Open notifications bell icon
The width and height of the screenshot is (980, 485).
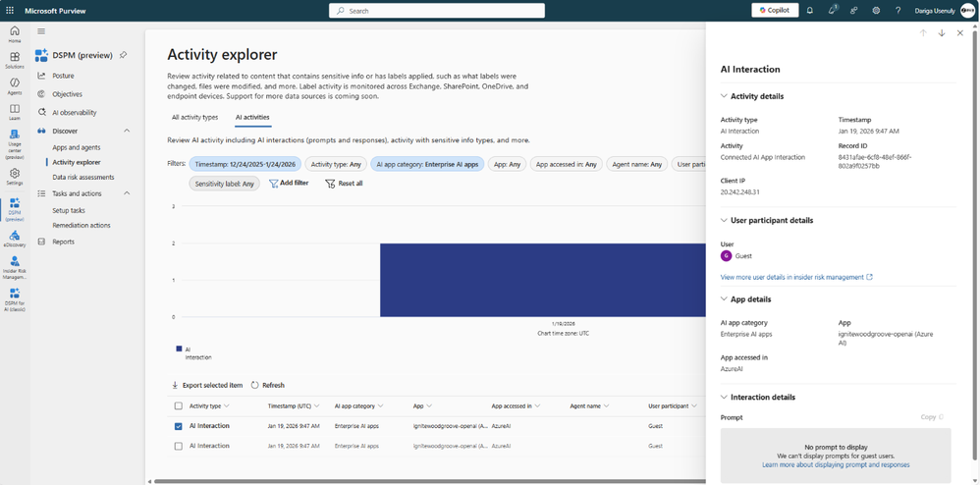click(810, 11)
